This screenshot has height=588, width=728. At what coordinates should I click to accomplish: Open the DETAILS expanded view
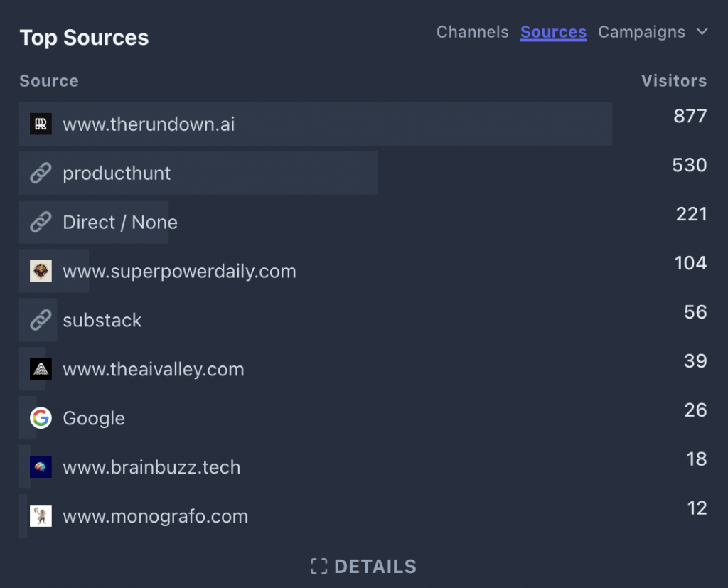click(364, 567)
